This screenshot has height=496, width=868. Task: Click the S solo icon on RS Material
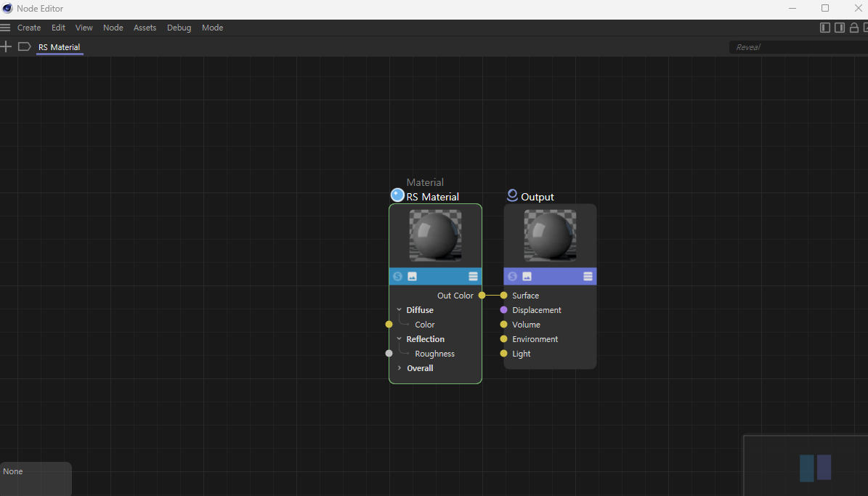(397, 276)
